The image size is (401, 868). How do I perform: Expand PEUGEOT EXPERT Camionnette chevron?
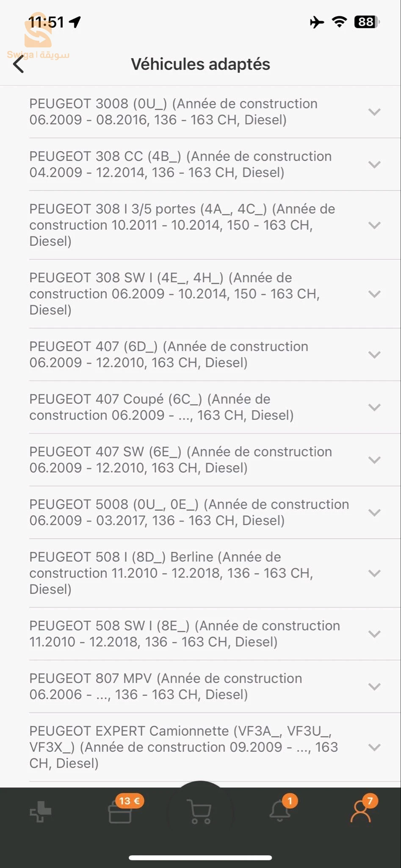(374, 747)
